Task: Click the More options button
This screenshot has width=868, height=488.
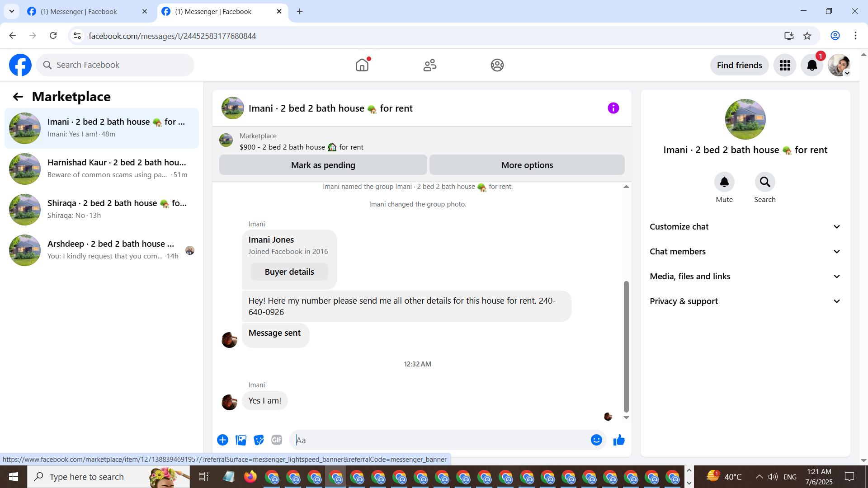Action: (x=527, y=165)
